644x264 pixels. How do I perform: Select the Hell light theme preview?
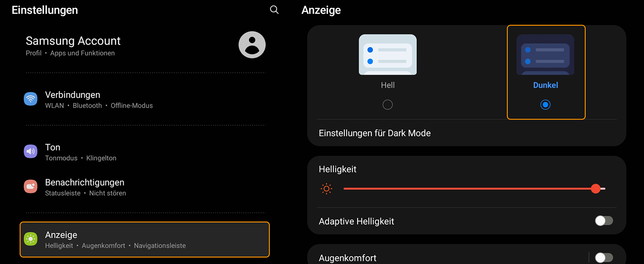point(388,55)
